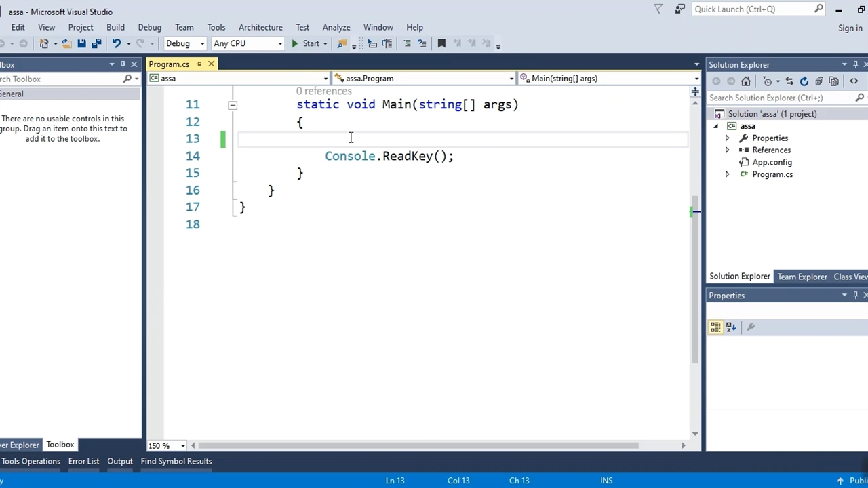Click the Start debugging button
The width and height of the screenshot is (868, 488).
(x=305, y=43)
